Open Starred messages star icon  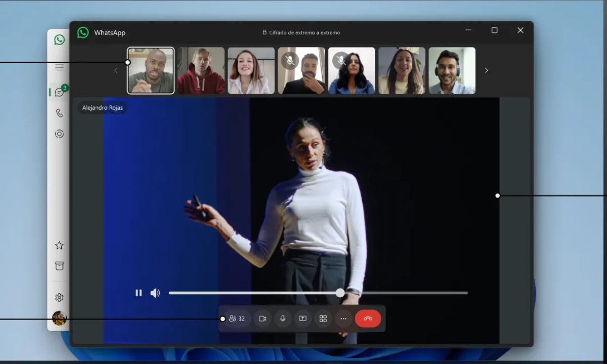pos(59,245)
